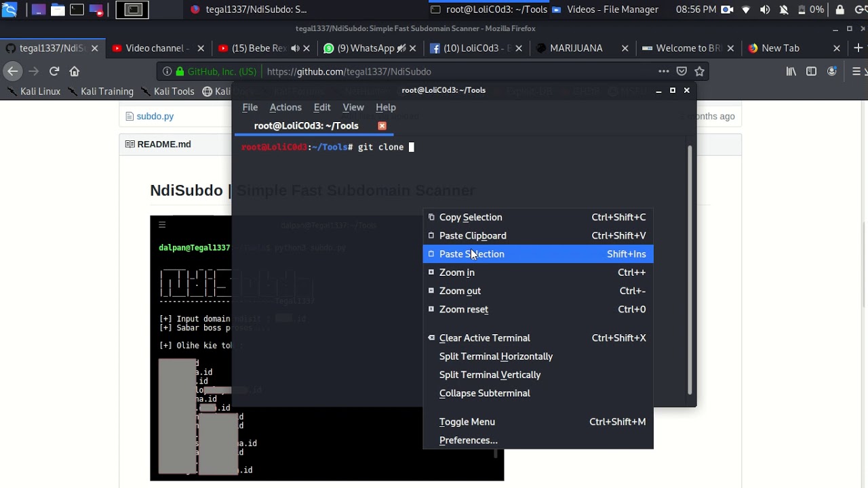The image size is (868, 488).
Task: Click the green padlock GitHub, Inc. identity
Action: pos(216,71)
